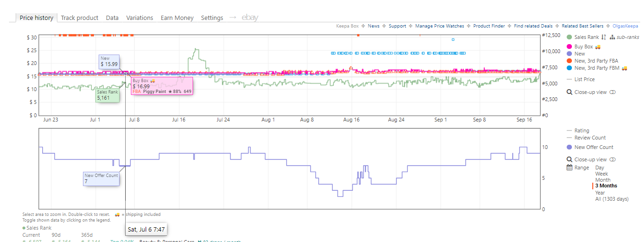Click magnifier icon of price chart Close-up view
The width and height of the screenshot is (644, 242).
[570, 92]
